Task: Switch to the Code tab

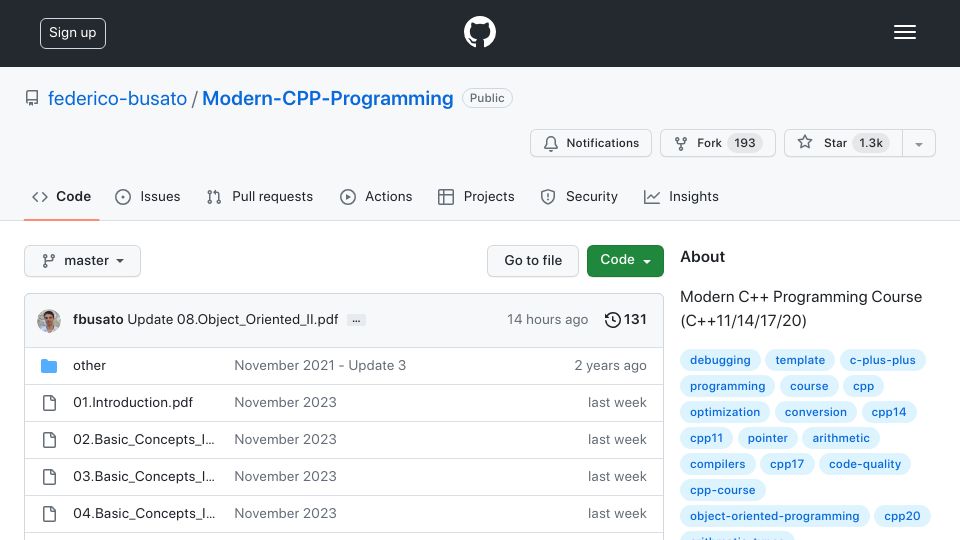Action: pyautogui.click(x=62, y=197)
